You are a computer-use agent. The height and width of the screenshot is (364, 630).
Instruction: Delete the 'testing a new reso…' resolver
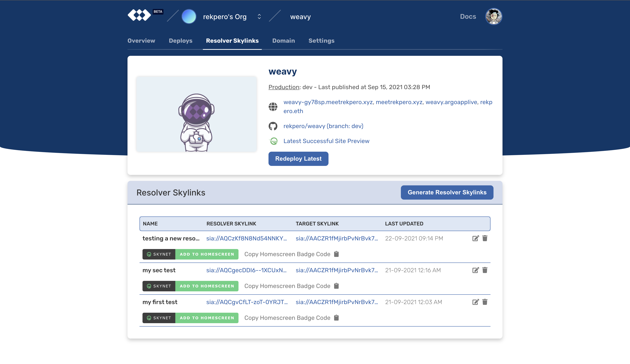[x=485, y=238]
